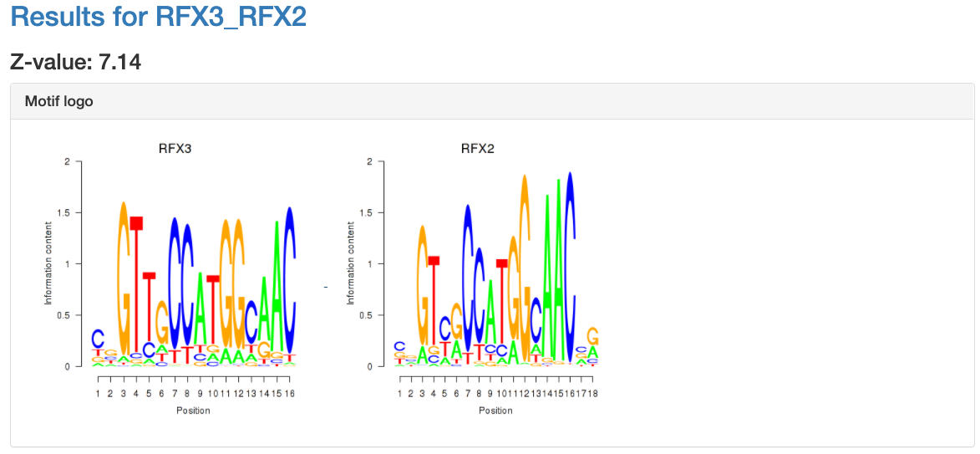This screenshot has height=454, width=980.
Task: Click tall orange G at RFX3 position 3
Action: (x=124, y=276)
